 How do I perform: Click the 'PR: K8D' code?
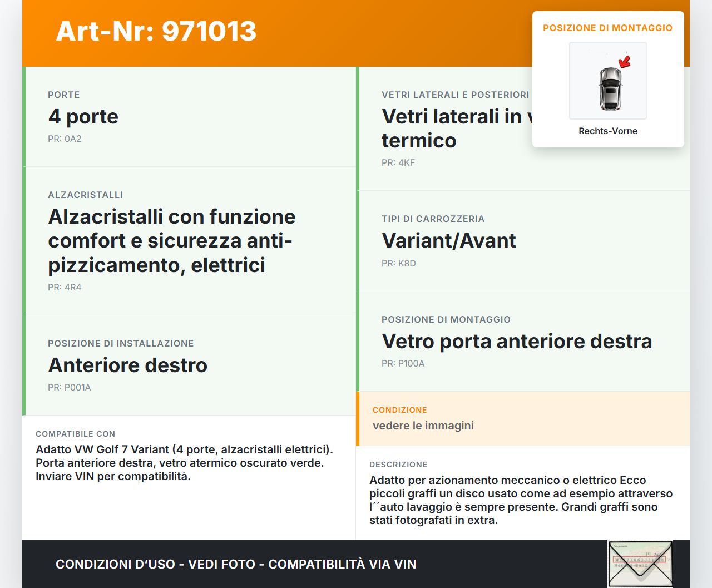pos(399,264)
